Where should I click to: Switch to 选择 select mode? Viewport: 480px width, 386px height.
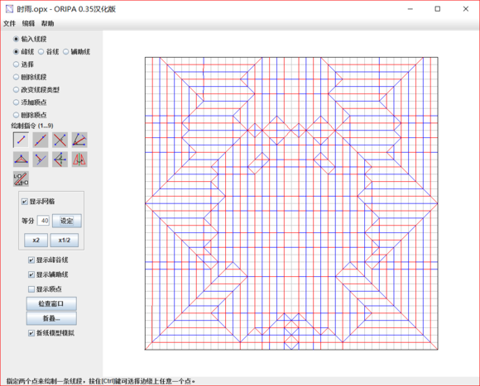pos(23,64)
